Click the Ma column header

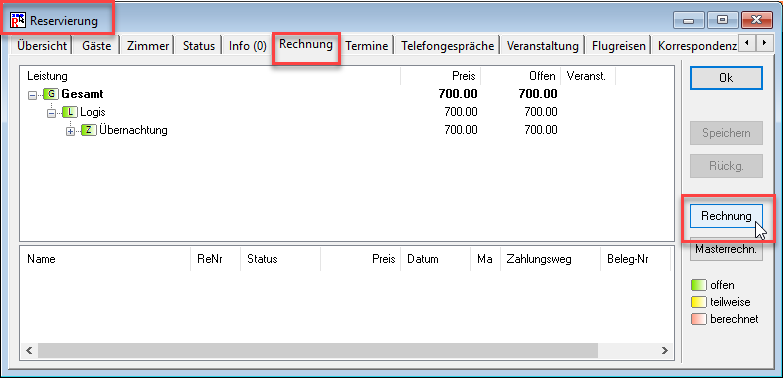pos(485,259)
